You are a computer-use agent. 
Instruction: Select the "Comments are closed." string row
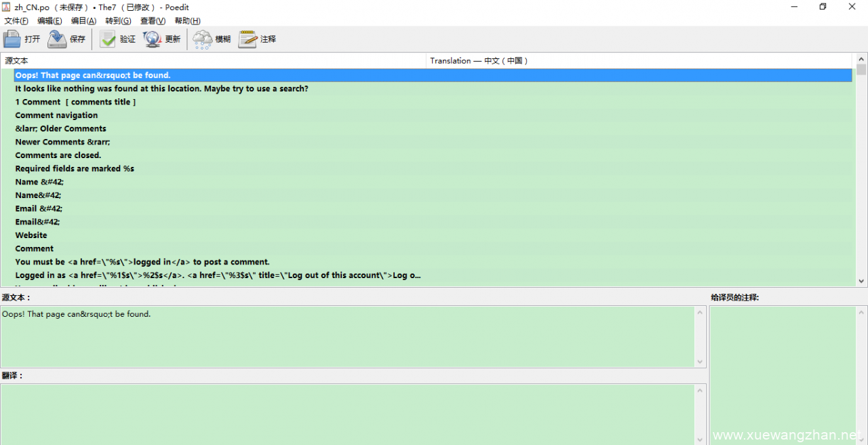(x=58, y=155)
